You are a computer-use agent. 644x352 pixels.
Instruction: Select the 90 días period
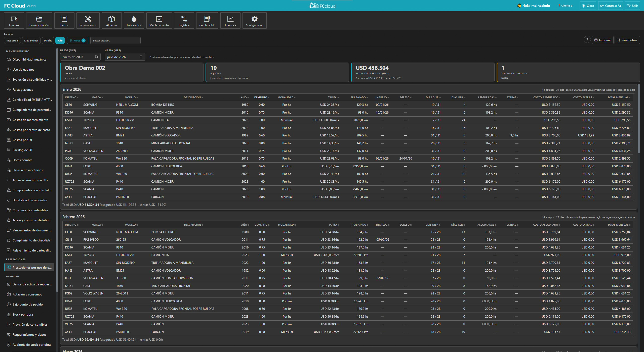click(x=48, y=40)
